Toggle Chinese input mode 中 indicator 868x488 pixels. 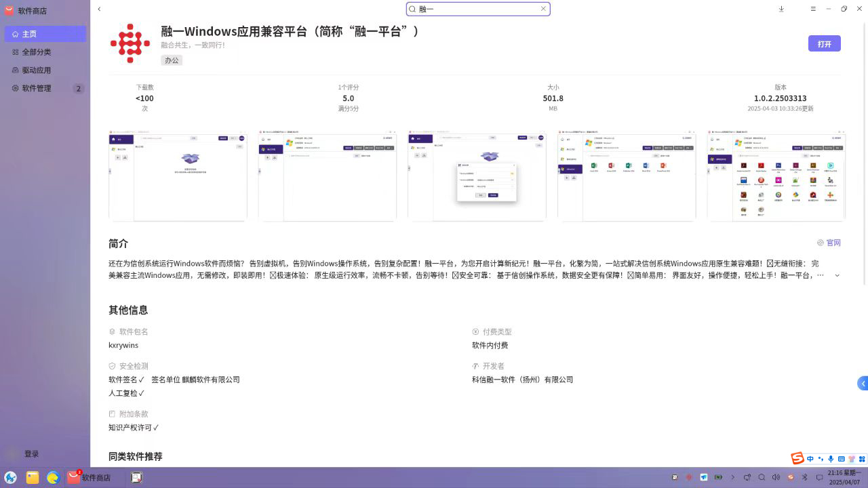click(x=810, y=459)
